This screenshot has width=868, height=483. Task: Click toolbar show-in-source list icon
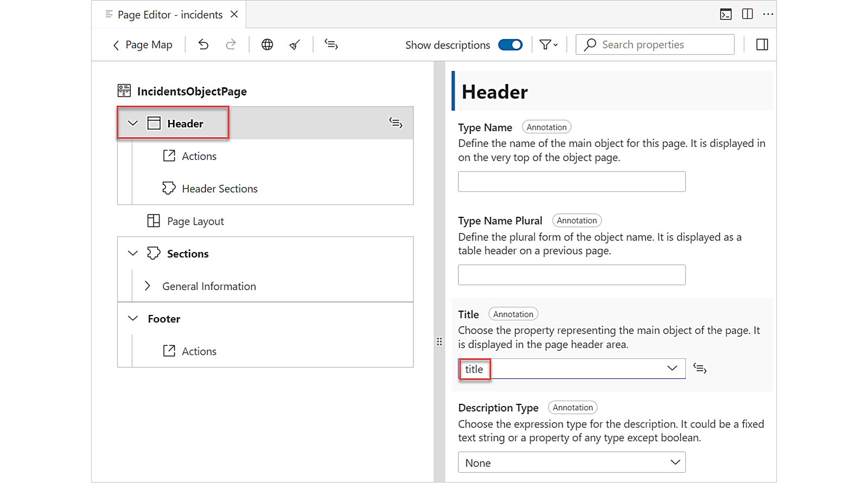click(x=331, y=44)
